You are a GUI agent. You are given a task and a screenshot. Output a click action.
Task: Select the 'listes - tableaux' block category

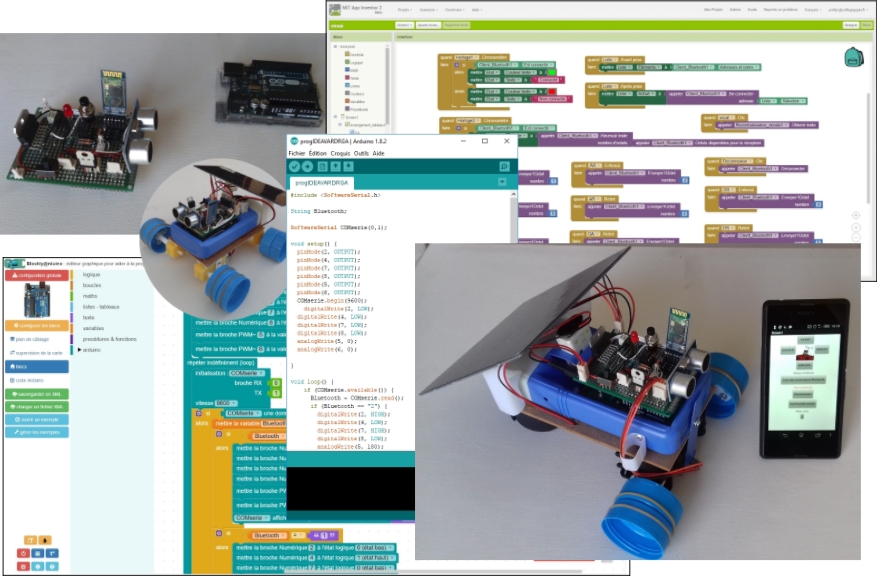101,307
